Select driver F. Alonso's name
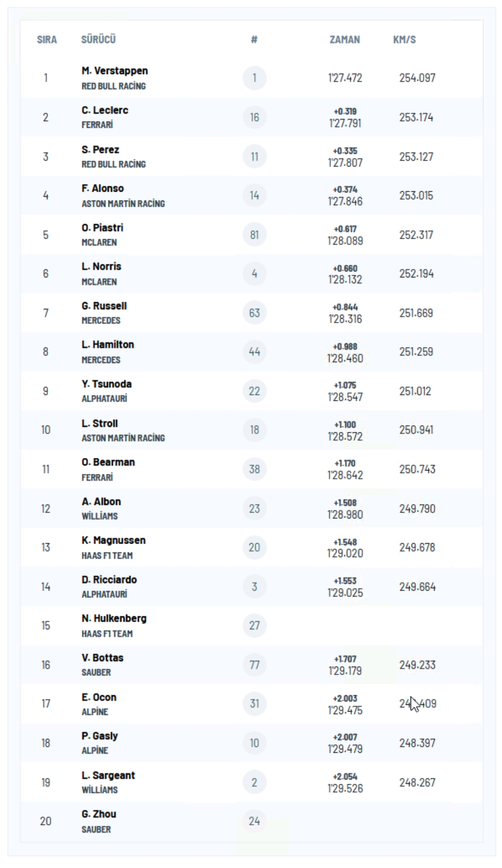Image resolution: width=502 pixels, height=868 pixels. [x=103, y=188]
